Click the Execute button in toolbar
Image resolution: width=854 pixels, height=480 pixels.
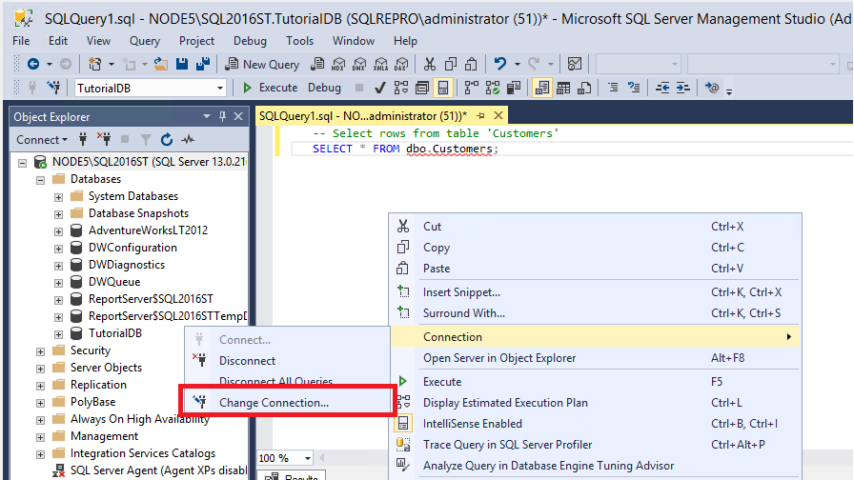(x=271, y=88)
